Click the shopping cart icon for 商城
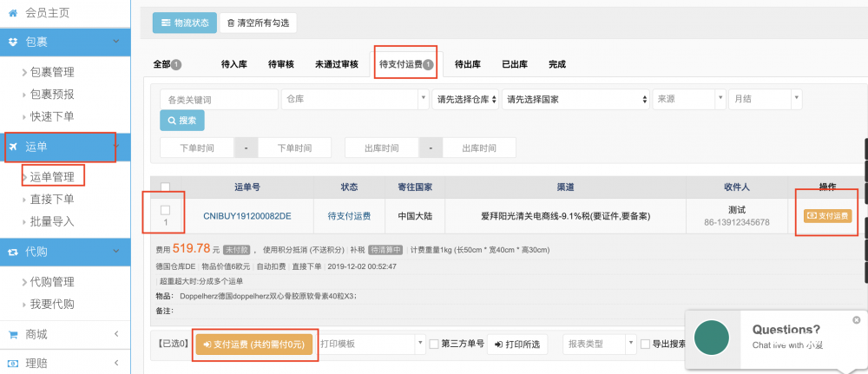This screenshot has height=374, width=868. click(x=13, y=334)
